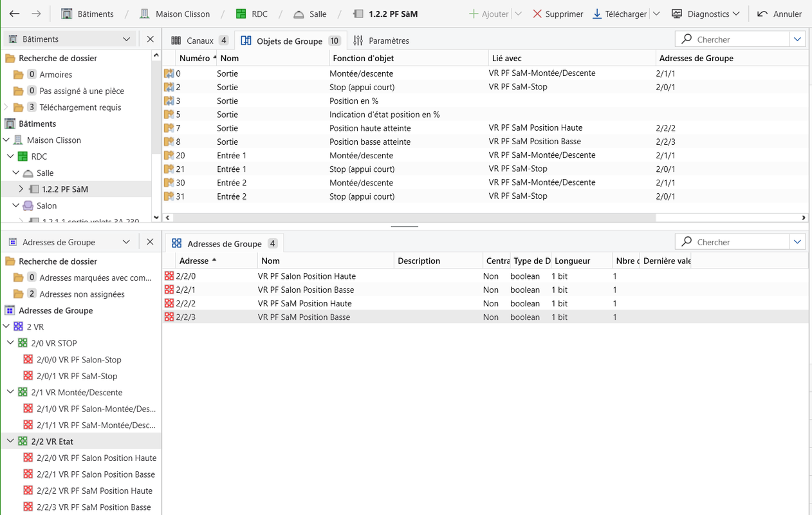
Task: Select 2/2/2 VR PF SaM Position Haute in tree
Action: click(x=94, y=491)
